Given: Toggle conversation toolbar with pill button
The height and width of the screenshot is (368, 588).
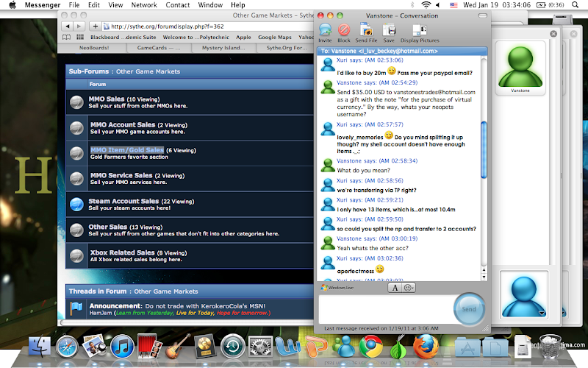Looking at the screenshot, I should click(x=483, y=15).
